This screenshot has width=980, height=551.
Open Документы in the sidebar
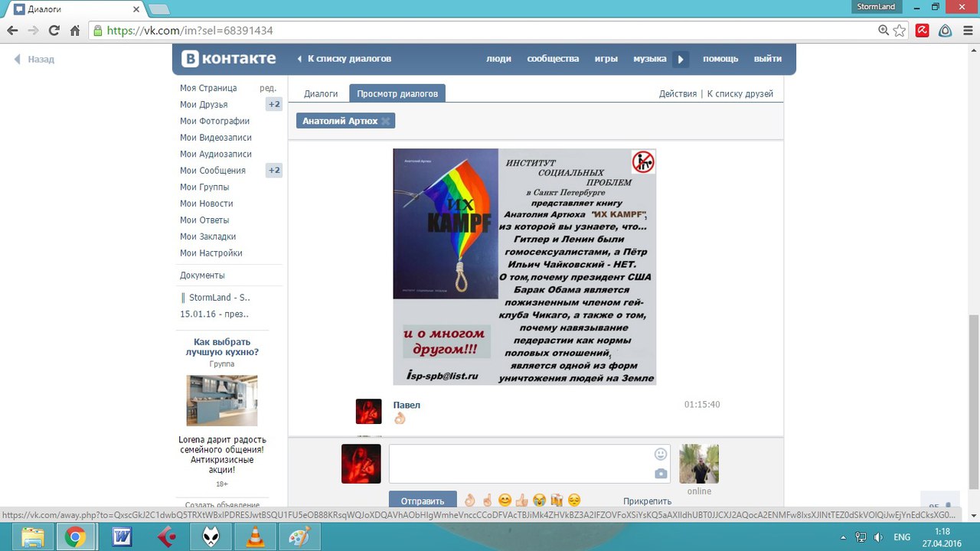(x=202, y=275)
